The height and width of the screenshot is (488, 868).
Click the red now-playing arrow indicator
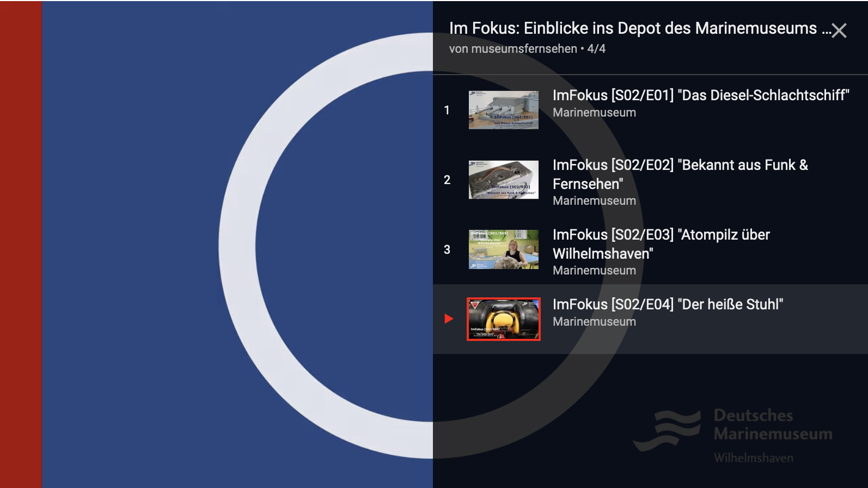click(x=449, y=319)
